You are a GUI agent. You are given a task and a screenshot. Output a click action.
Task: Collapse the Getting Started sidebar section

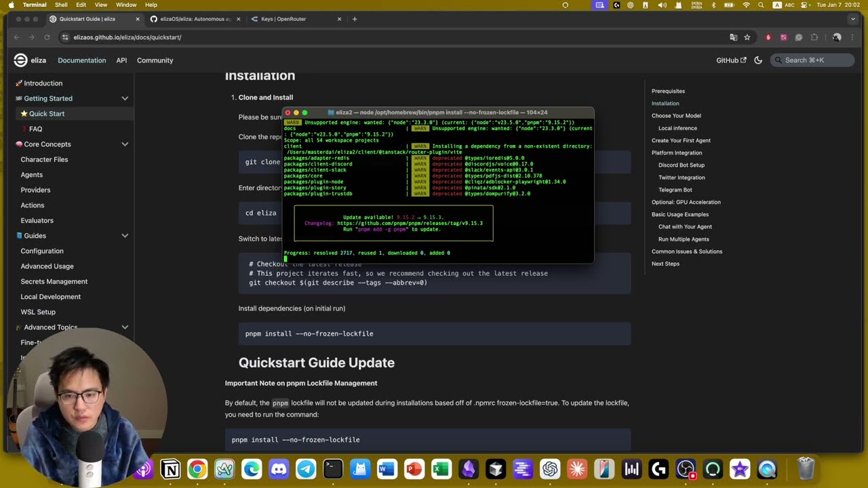(125, 98)
